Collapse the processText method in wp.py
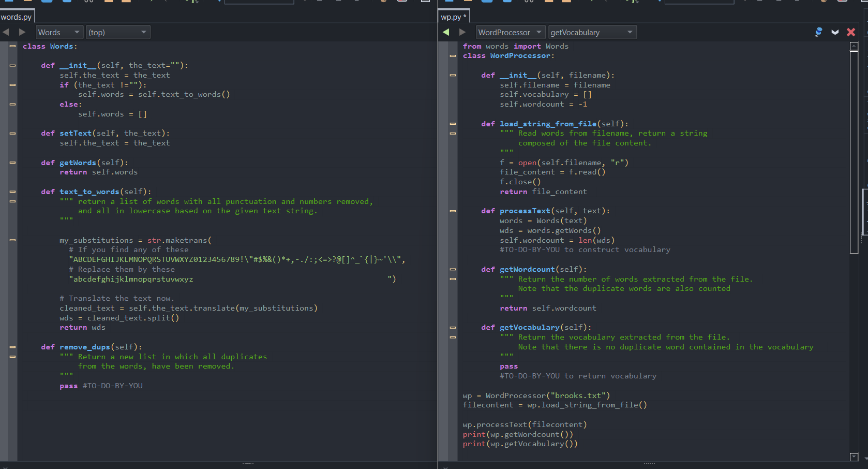 pos(453,211)
